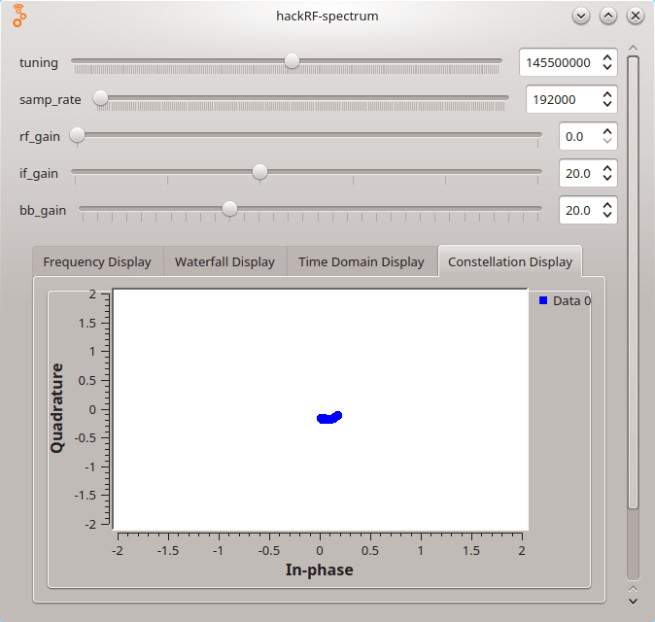Screen dimensions: 655x622
Task: Click the if_gain slider handle
Action: click(x=260, y=172)
